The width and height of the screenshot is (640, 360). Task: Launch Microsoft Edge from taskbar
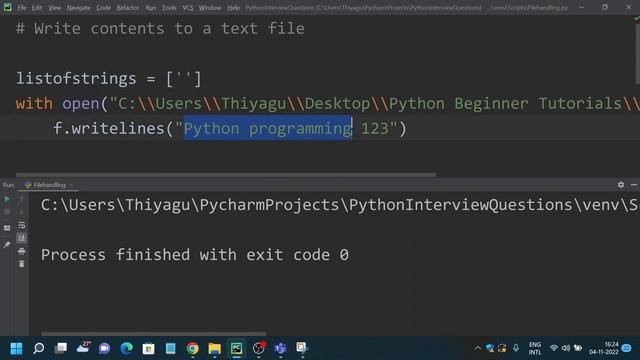click(x=127, y=349)
